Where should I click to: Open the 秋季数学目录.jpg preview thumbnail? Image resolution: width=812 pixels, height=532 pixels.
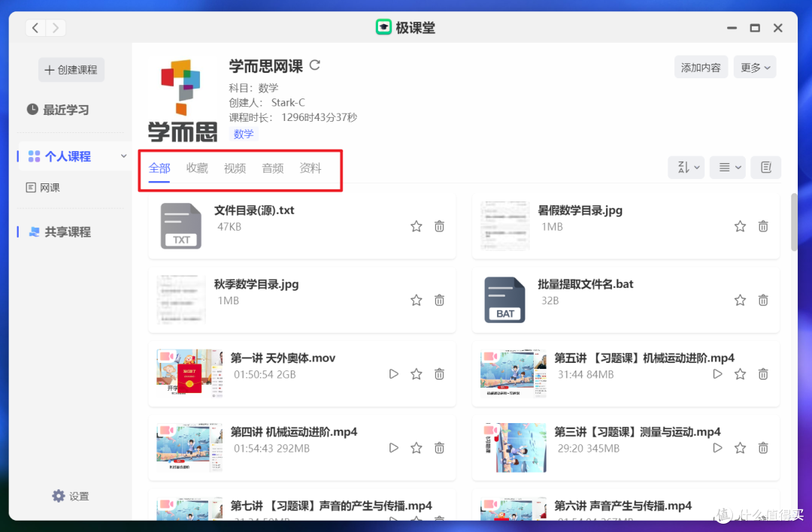180,300
